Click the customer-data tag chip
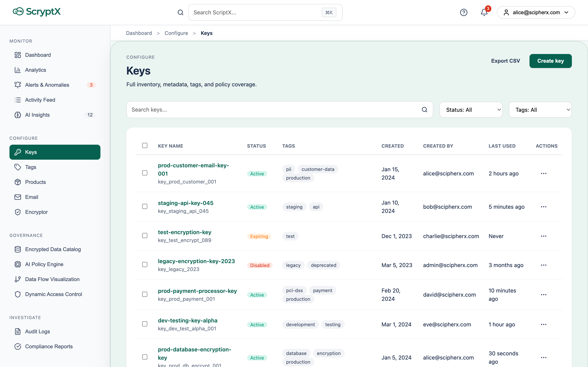The width and height of the screenshot is (588, 367). pyautogui.click(x=318, y=169)
